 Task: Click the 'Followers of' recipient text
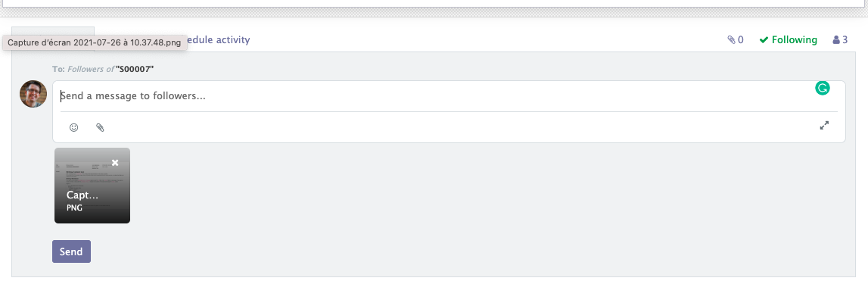pos(91,69)
